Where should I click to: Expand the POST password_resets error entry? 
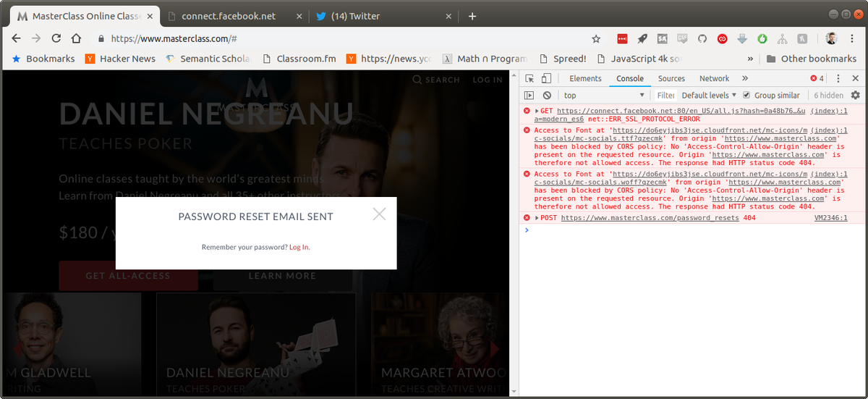pyautogui.click(x=537, y=217)
